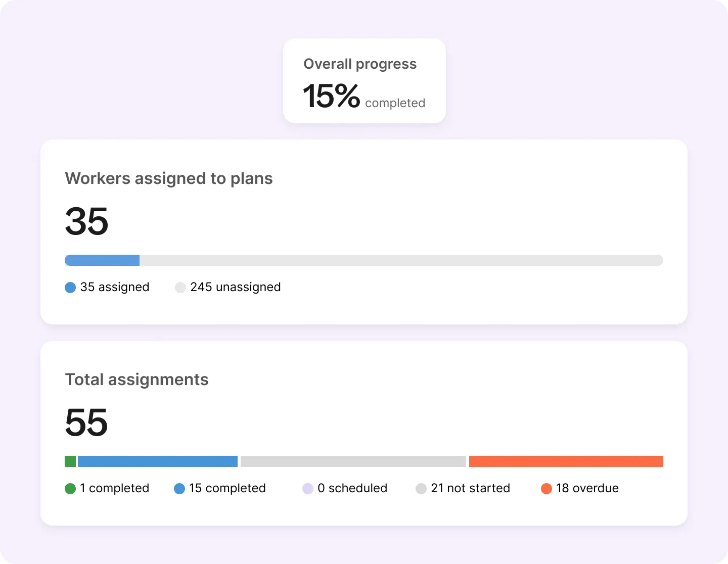Click the orange dot beside 18 overdue
Viewport: 728px width, 564px height.
(547, 489)
